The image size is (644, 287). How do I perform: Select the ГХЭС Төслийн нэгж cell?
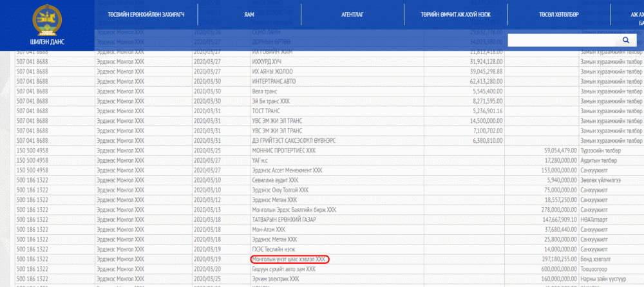coord(337,249)
